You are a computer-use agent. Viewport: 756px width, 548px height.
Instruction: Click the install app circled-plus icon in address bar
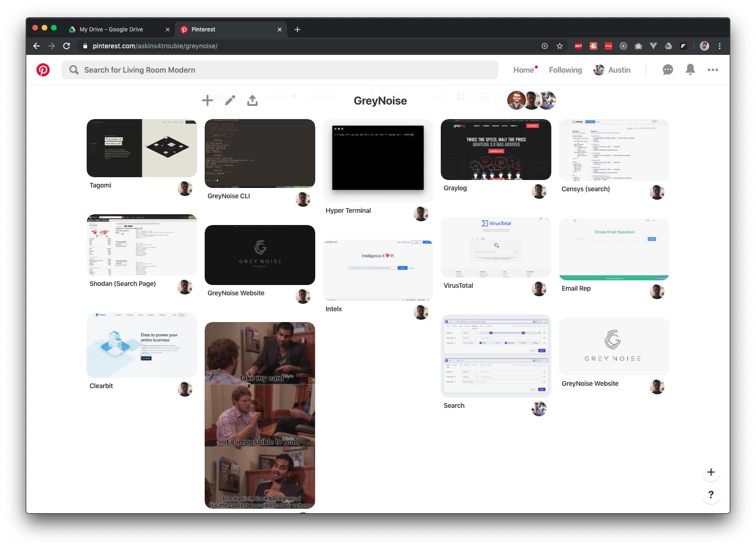pos(545,46)
